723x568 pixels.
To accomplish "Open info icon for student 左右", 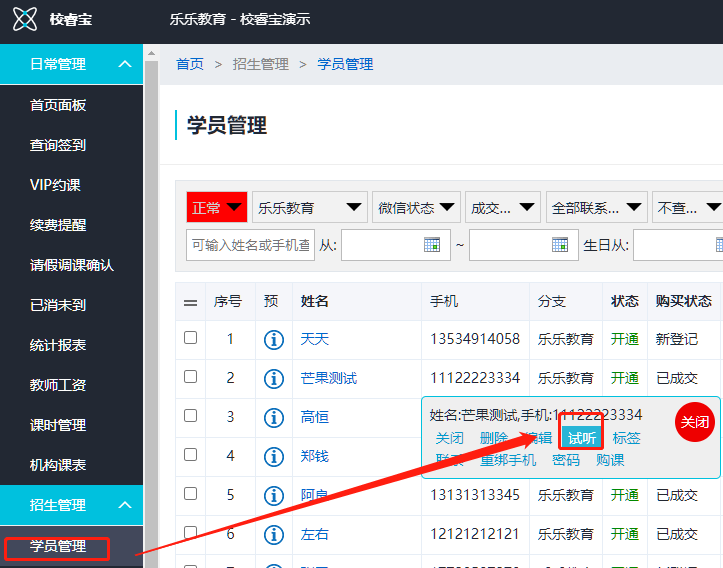I will [x=274, y=535].
